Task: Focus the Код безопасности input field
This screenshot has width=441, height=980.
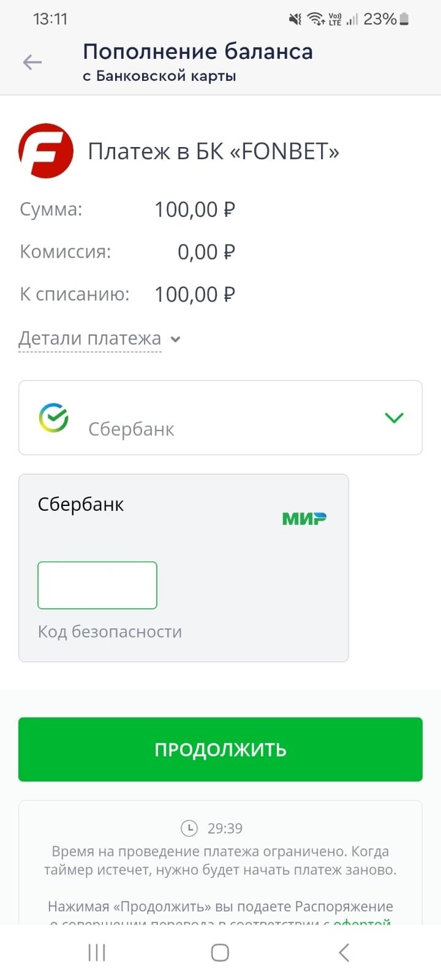Action: pos(97,585)
